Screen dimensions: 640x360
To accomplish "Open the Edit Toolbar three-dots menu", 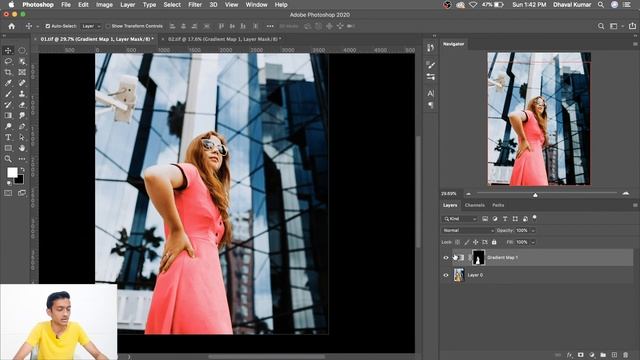I will (x=22, y=159).
